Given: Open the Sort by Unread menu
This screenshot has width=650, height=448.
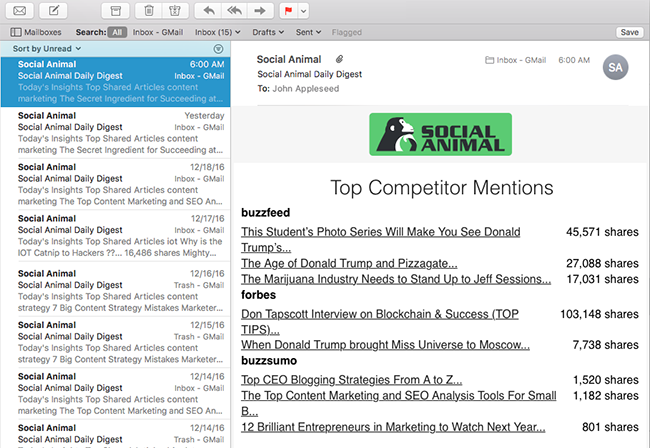Looking at the screenshot, I should point(46,49).
